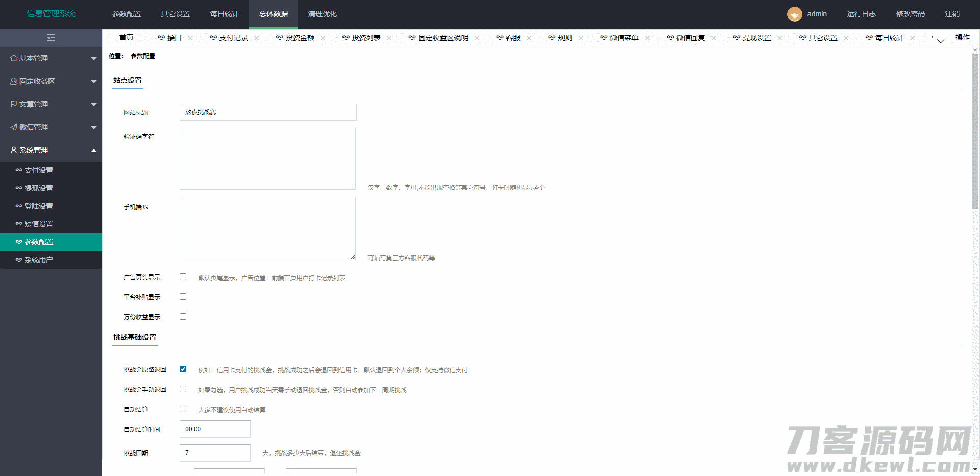Click the flag icon beside 文章管理
This screenshot has height=476, width=980.
(x=14, y=104)
